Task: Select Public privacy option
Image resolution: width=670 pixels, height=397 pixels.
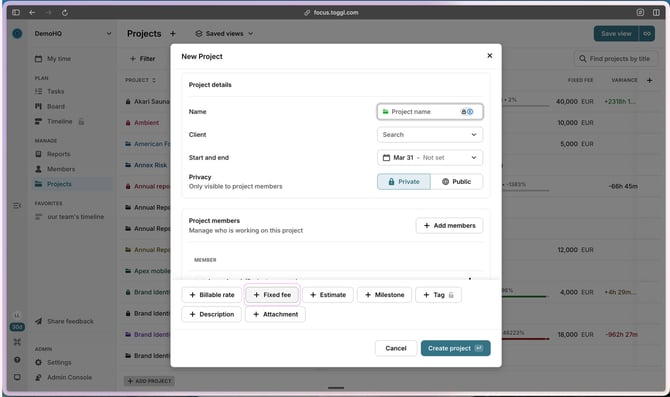Action: point(456,182)
